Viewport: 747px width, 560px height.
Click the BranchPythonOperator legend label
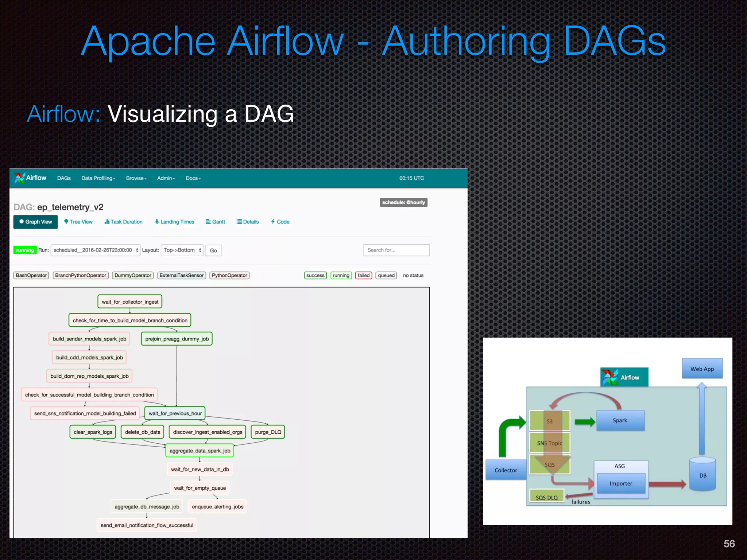[81, 275]
